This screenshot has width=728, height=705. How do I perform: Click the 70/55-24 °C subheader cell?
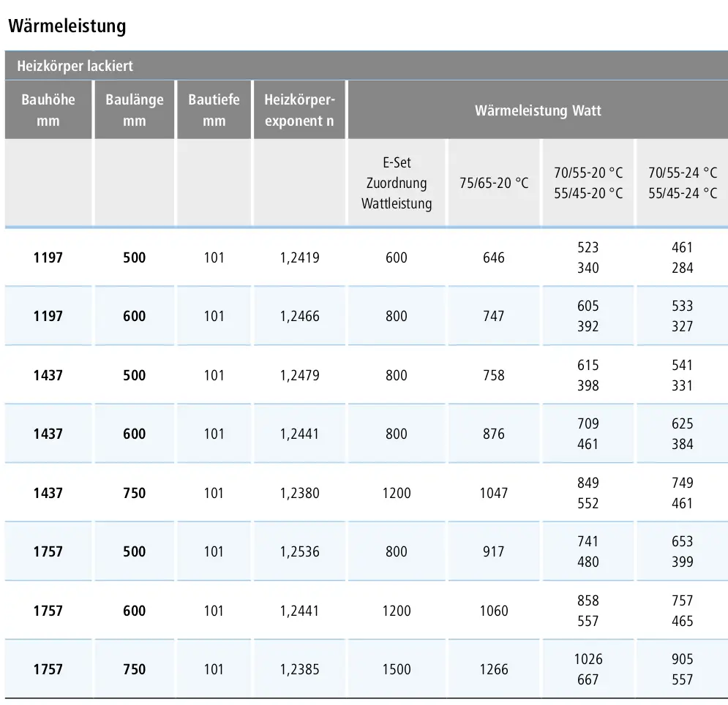[x=683, y=183]
